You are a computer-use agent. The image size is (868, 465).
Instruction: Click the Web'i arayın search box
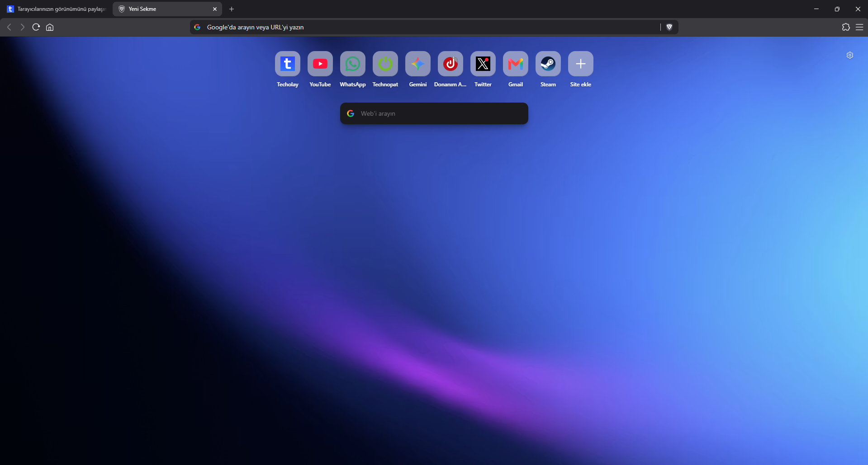pos(434,113)
